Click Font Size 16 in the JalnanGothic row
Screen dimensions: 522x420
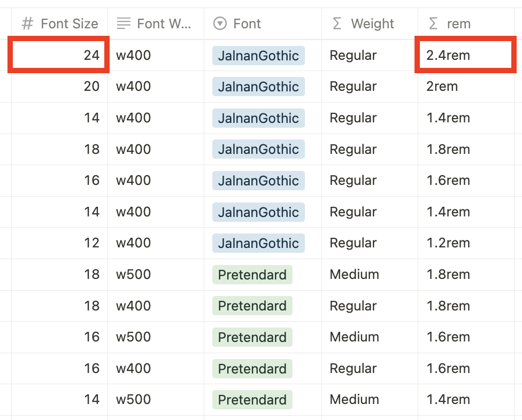click(59, 181)
